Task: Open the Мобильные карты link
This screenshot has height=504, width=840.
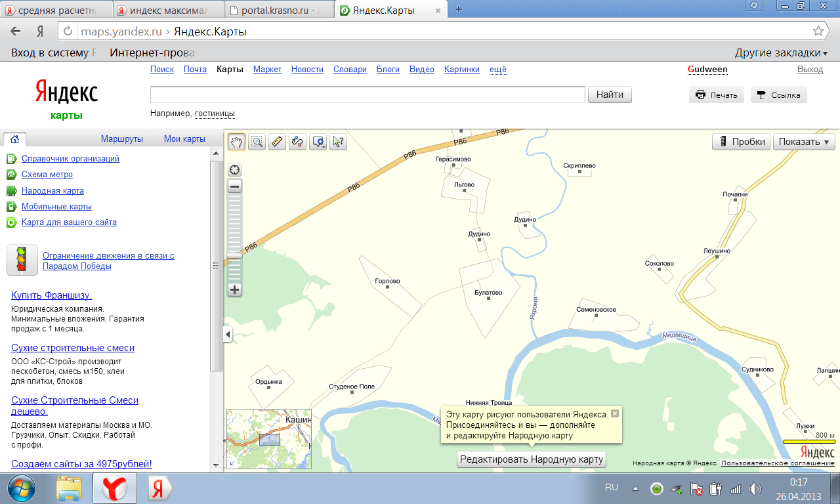Action: [56, 206]
